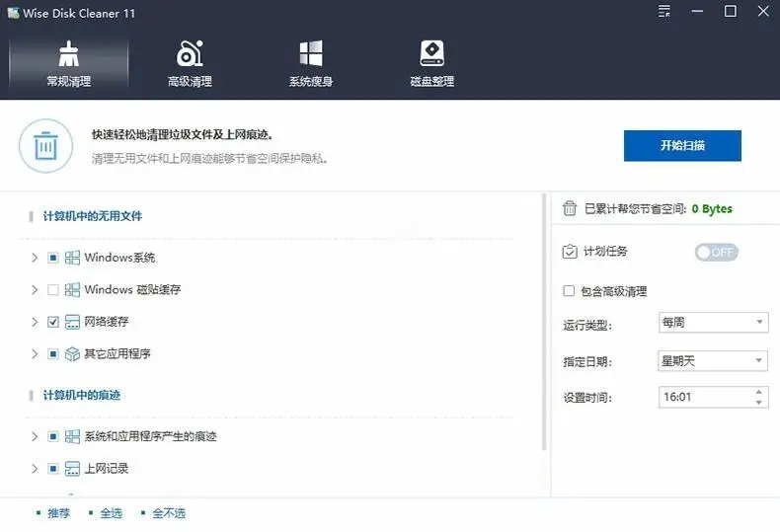Go to 磁盘整理 tab
Image resolution: width=780 pixels, height=532 pixels.
(x=431, y=63)
